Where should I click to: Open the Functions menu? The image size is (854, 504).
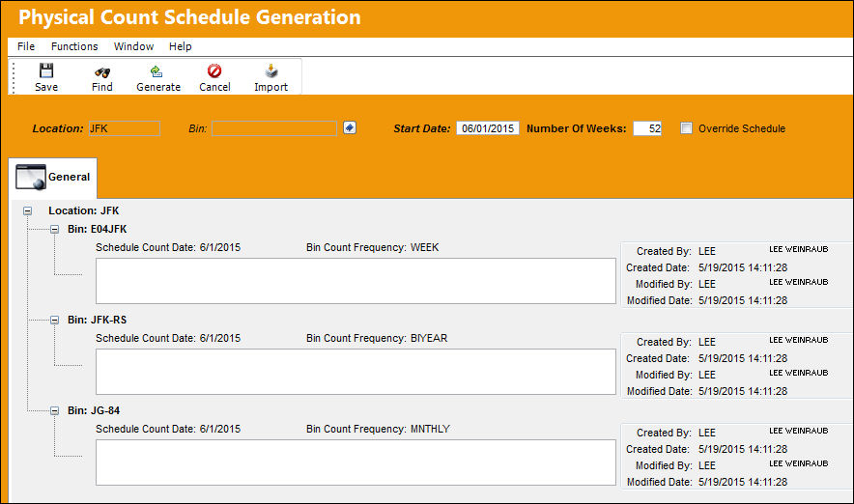(74, 46)
